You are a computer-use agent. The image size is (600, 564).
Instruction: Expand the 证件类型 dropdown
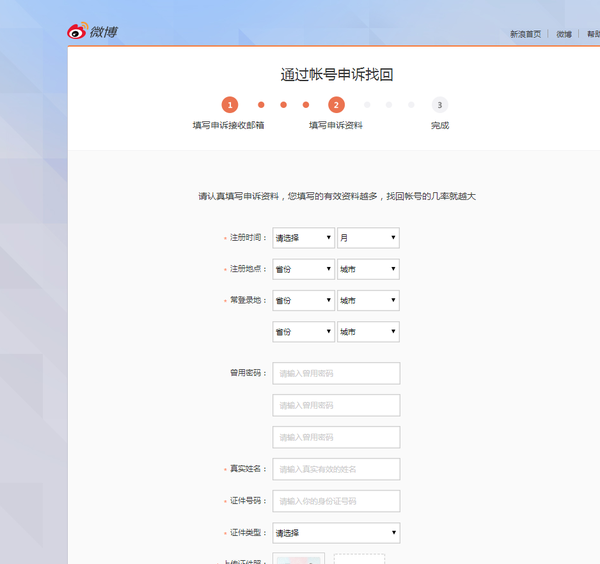(x=336, y=533)
